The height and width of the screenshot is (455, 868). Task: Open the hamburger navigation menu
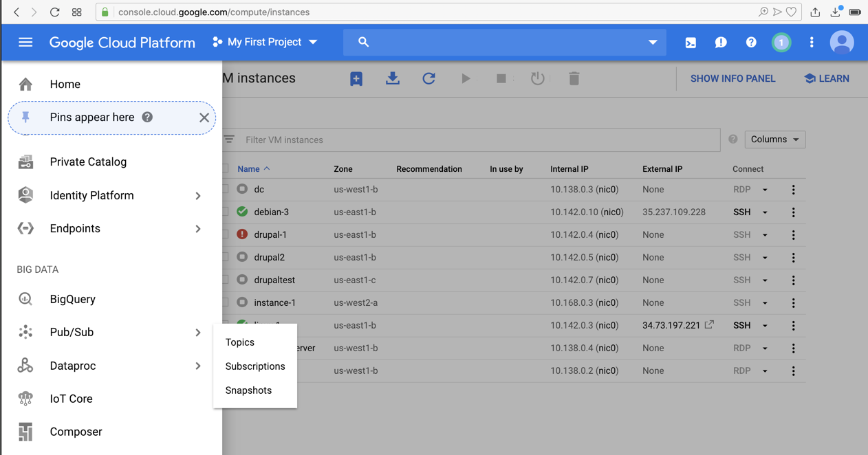coord(25,43)
